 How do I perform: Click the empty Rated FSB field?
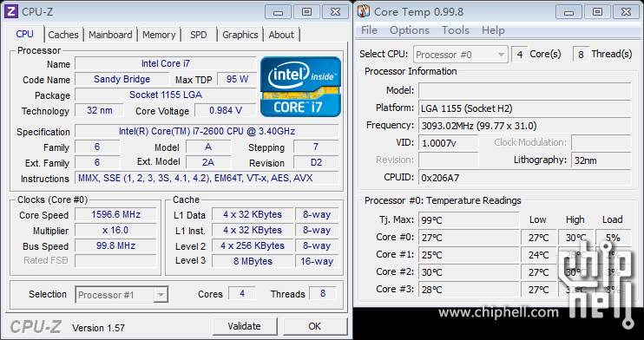click(x=115, y=261)
